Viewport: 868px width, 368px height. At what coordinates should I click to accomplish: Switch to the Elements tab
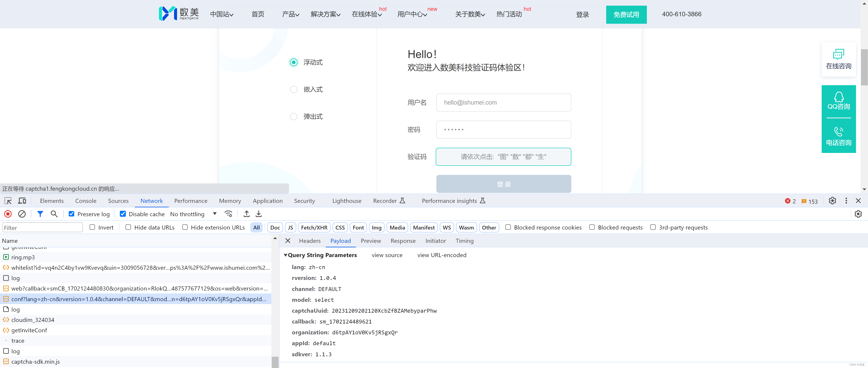point(52,201)
